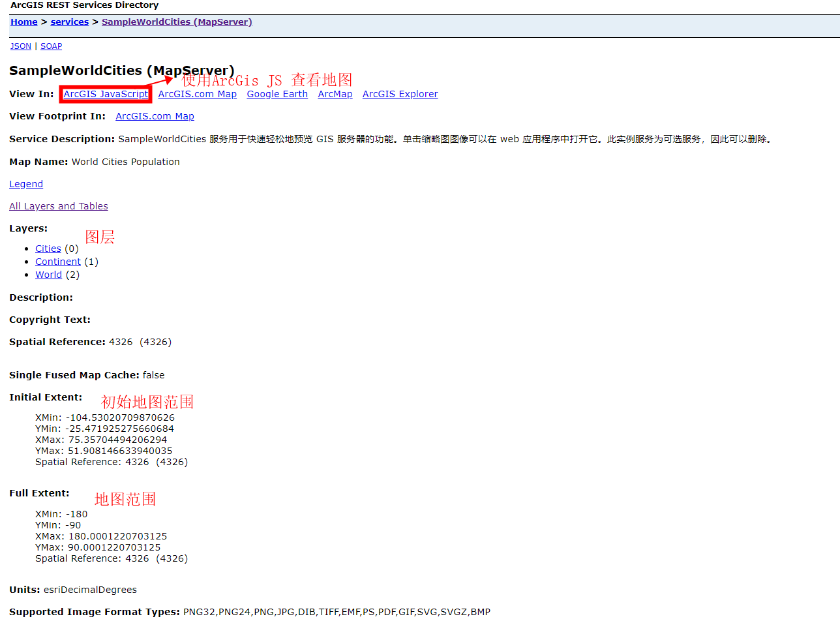
Task: Open View Footprint In ArcGIS.com Map
Action: pos(155,116)
